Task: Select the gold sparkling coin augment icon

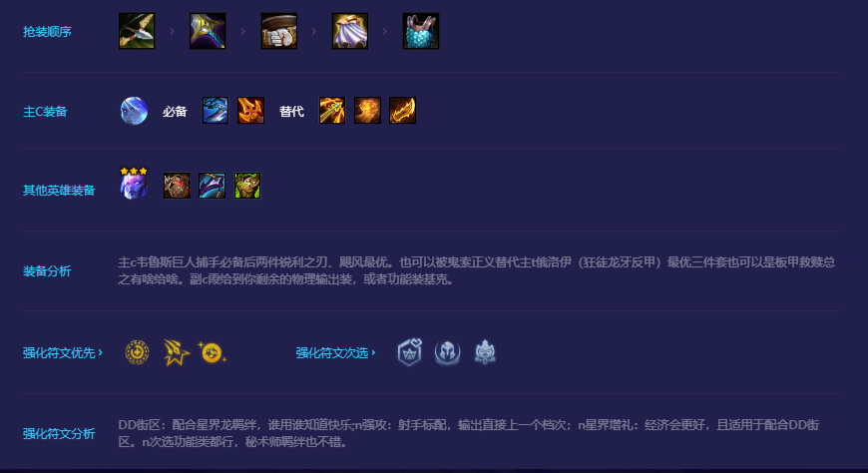Action: [213, 352]
